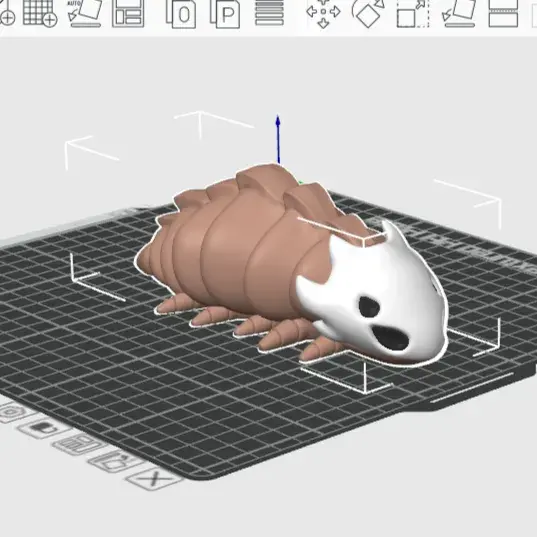Toggle the plate lock icon beside the bed
This screenshot has width=537, height=537.
coord(45,428)
